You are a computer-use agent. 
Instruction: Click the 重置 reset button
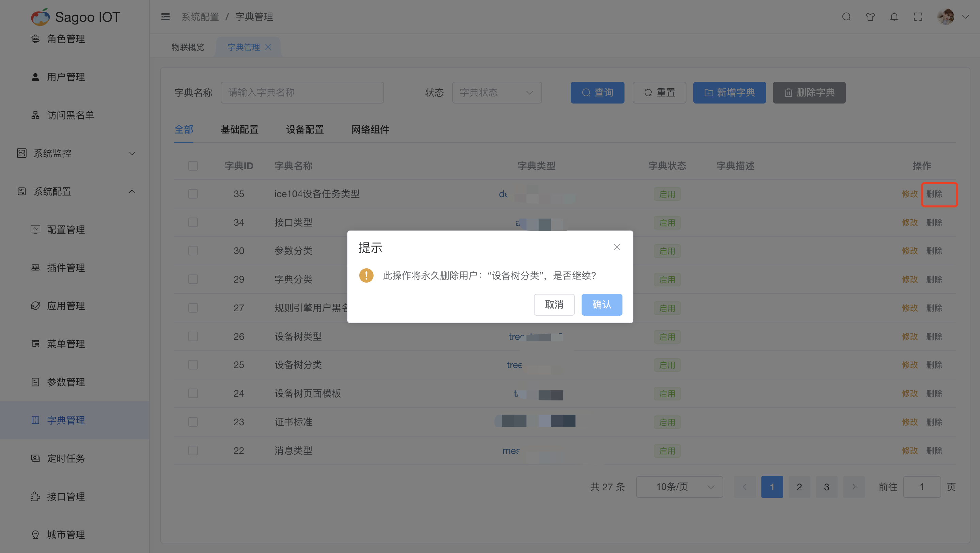659,92
